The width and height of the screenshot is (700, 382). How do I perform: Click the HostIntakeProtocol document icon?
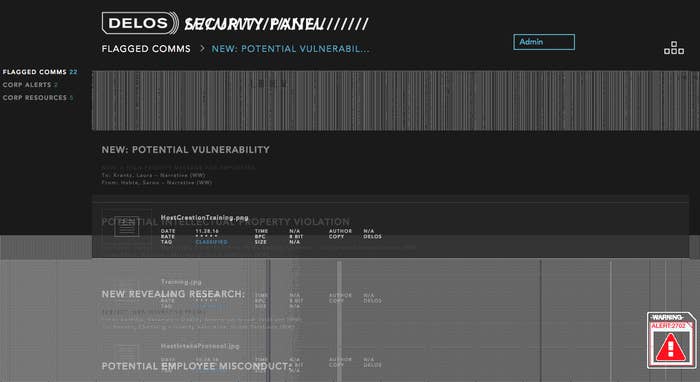point(127,353)
